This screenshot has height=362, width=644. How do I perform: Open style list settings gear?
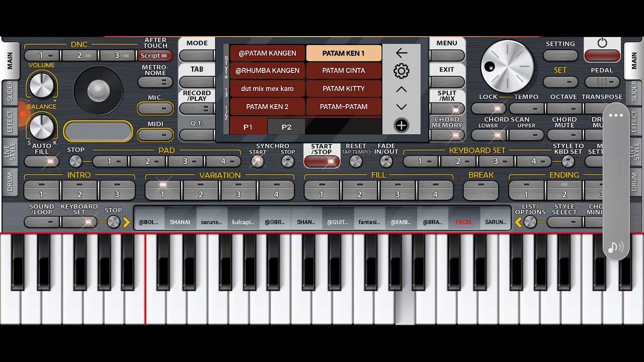[401, 71]
